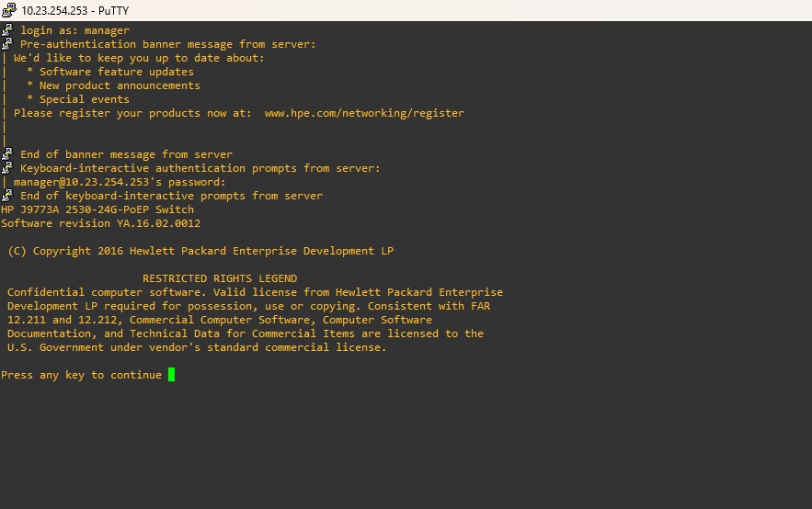812x509 pixels.
Task: Click 'Confidential computer software.' license line
Action: 255,292
